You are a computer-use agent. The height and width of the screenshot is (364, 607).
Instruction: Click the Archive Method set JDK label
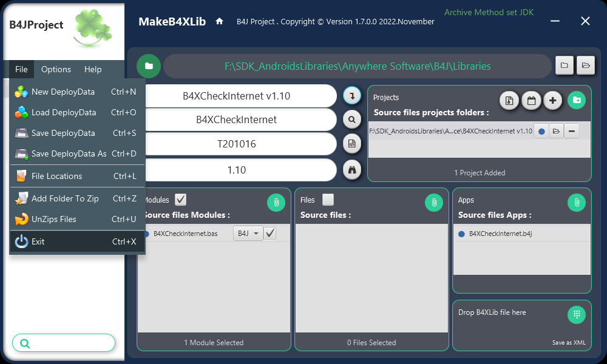tap(489, 12)
